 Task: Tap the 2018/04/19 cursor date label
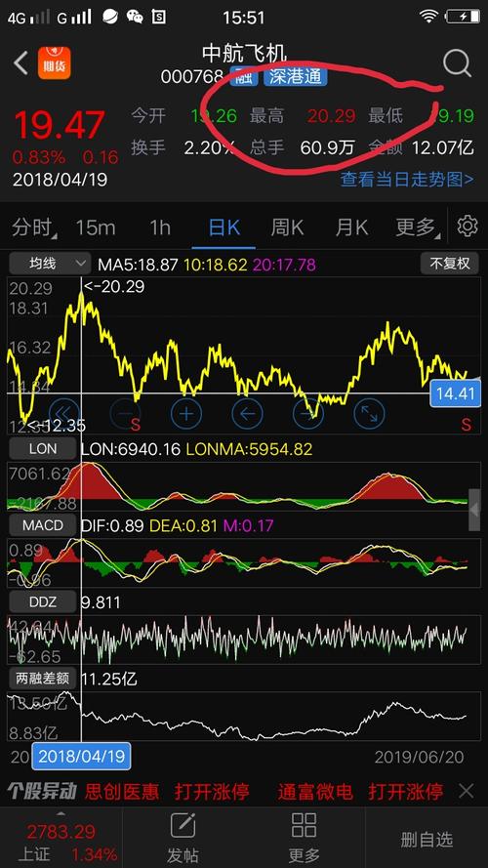click(81, 756)
